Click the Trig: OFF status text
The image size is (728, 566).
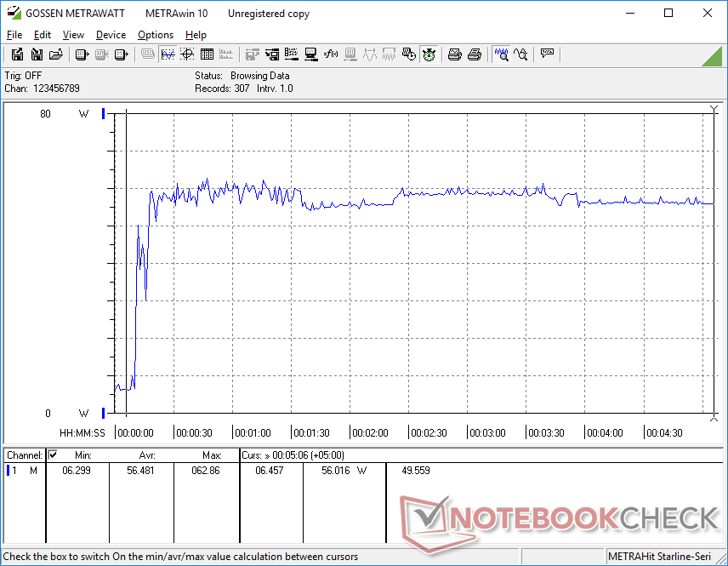(23, 76)
